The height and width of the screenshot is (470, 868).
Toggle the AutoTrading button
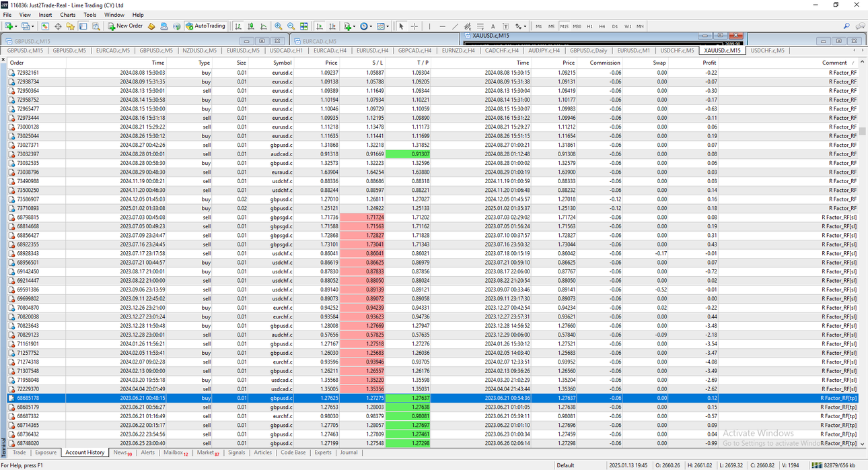tap(205, 26)
